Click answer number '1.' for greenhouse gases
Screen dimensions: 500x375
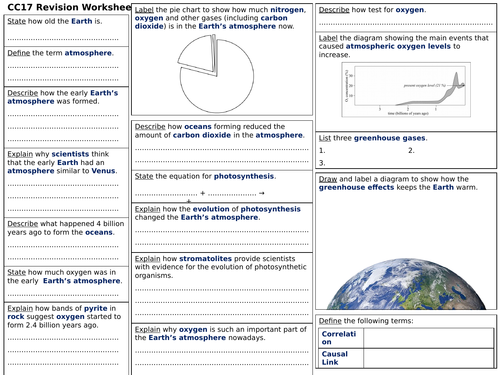tap(322, 151)
